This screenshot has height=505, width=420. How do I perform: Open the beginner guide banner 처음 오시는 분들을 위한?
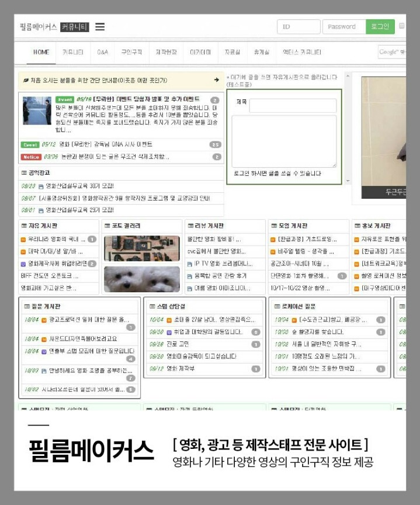[121, 80]
